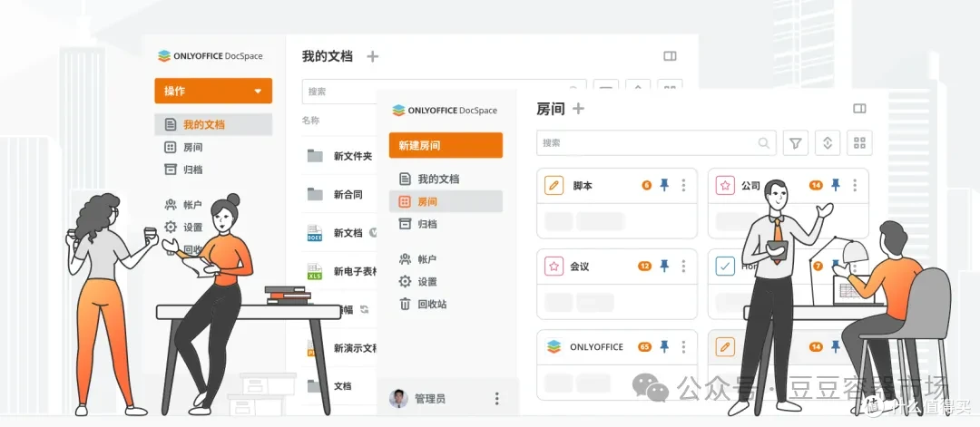Open the ONLYOFFICE room three-dot menu
Image resolution: width=980 pixels, height=427 pixels.
point(683,347)
